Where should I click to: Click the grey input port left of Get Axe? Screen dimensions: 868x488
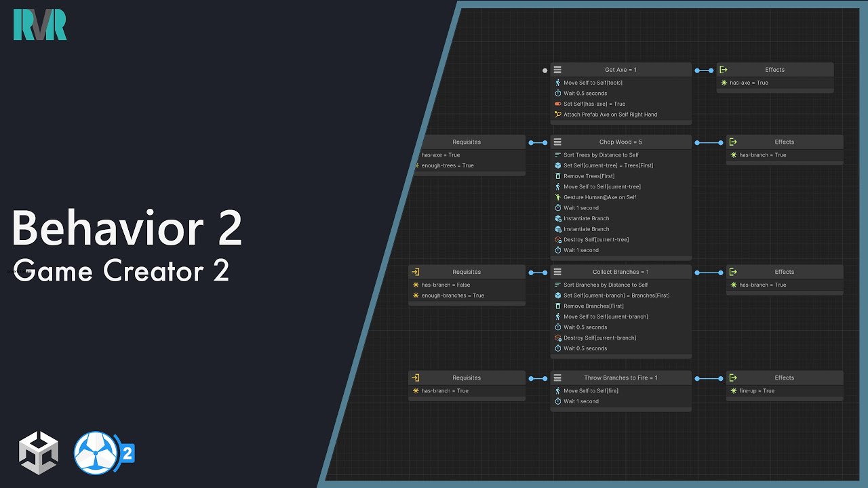click(545, 70)
